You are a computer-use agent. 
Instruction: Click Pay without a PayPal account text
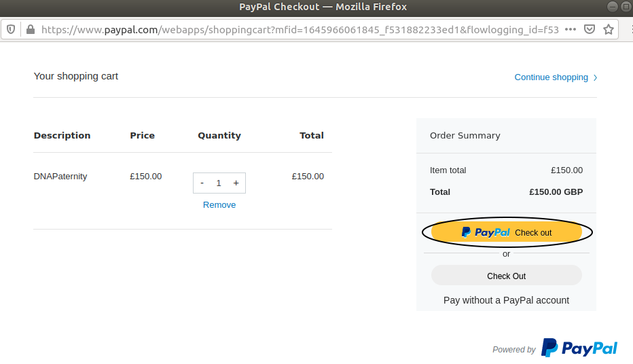tap(506, 300)
